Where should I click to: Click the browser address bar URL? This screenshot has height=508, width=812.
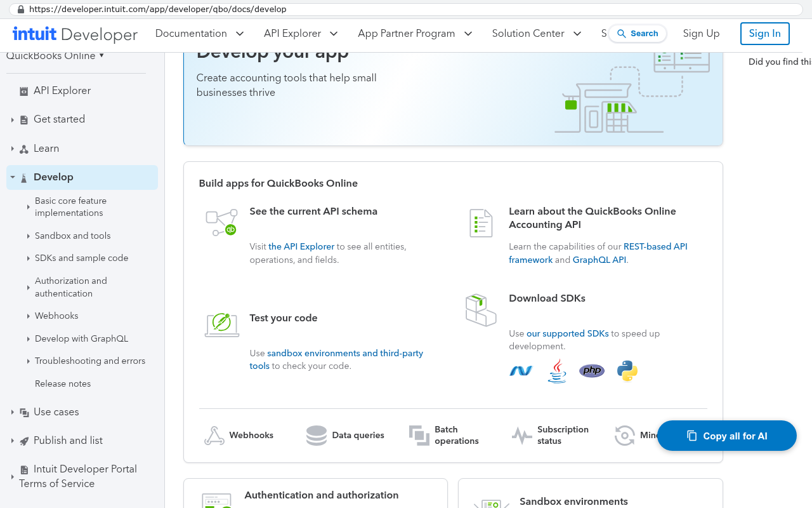(158, 10)
